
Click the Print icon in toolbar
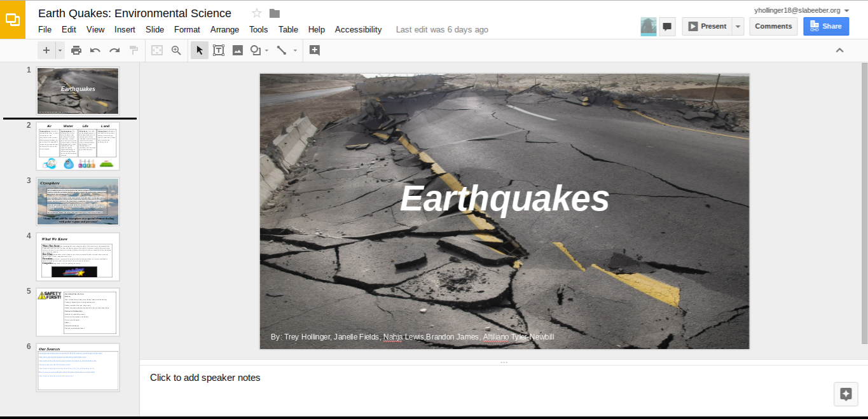(x=76, y=50)
